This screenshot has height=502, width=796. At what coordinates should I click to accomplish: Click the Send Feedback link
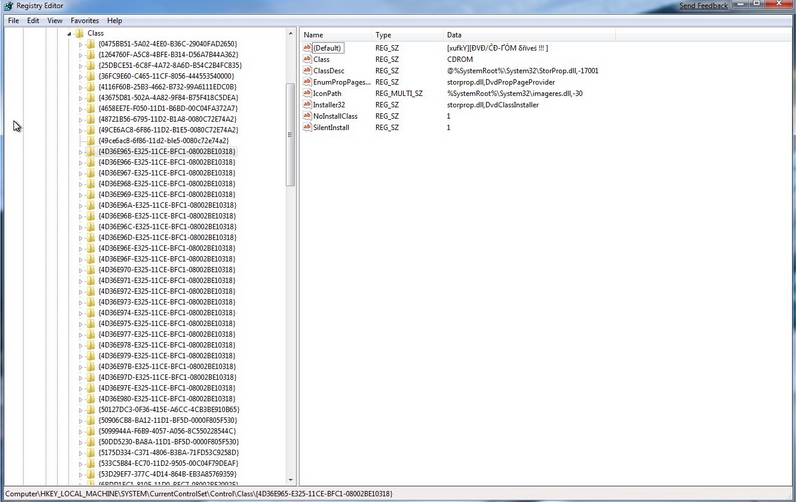[x=703, y=6]
